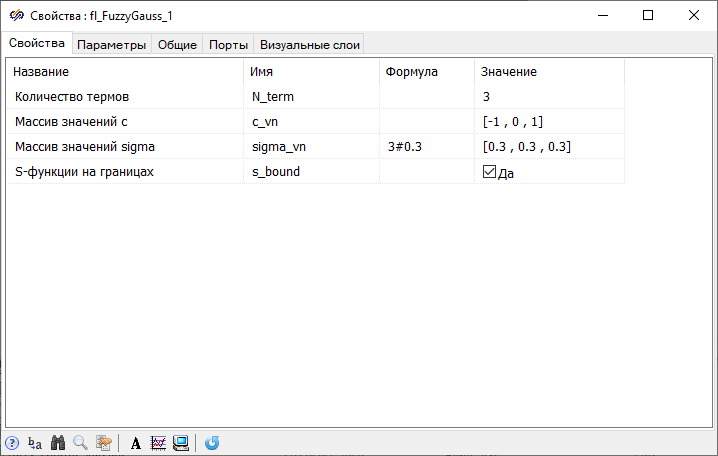Image resolution: width=718 pixels, height=456 pixels.
Task: Select the Порты tab
Action: [x=228, y=44]
